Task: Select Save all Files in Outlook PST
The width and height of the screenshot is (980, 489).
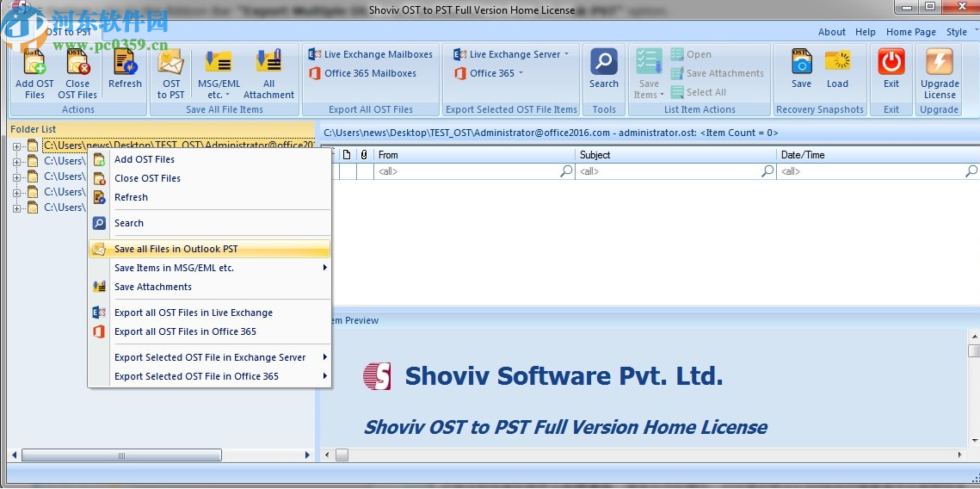Action: (209, 249)
